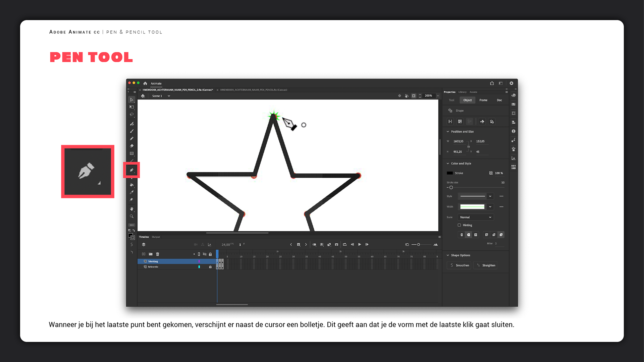This screenshot has width=644, height=362.
Task: Click the black Stroke color swatch
Action: pos(450,173)
